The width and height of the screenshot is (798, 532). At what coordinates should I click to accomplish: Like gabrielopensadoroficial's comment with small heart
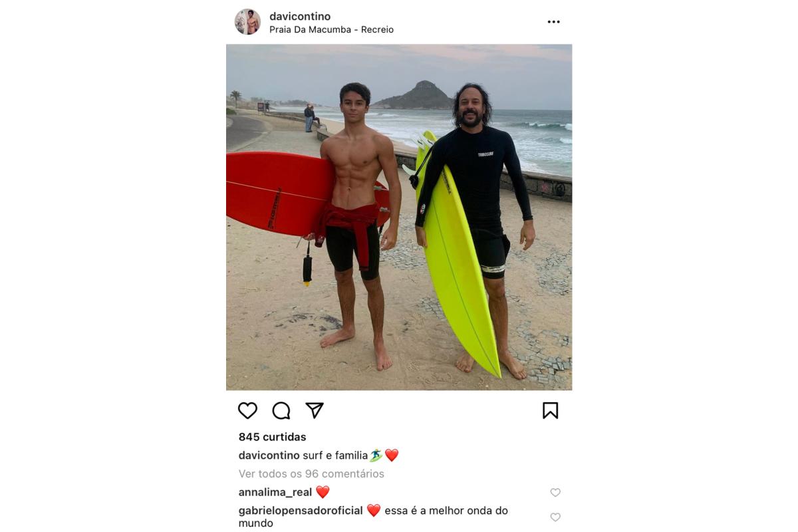[555, 517]
